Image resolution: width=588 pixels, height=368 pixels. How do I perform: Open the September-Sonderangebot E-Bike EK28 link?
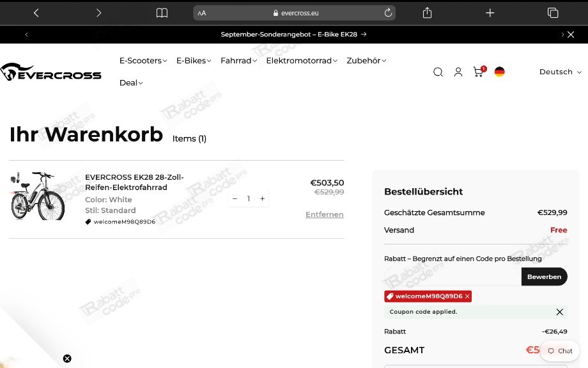[x=293, y=34]
